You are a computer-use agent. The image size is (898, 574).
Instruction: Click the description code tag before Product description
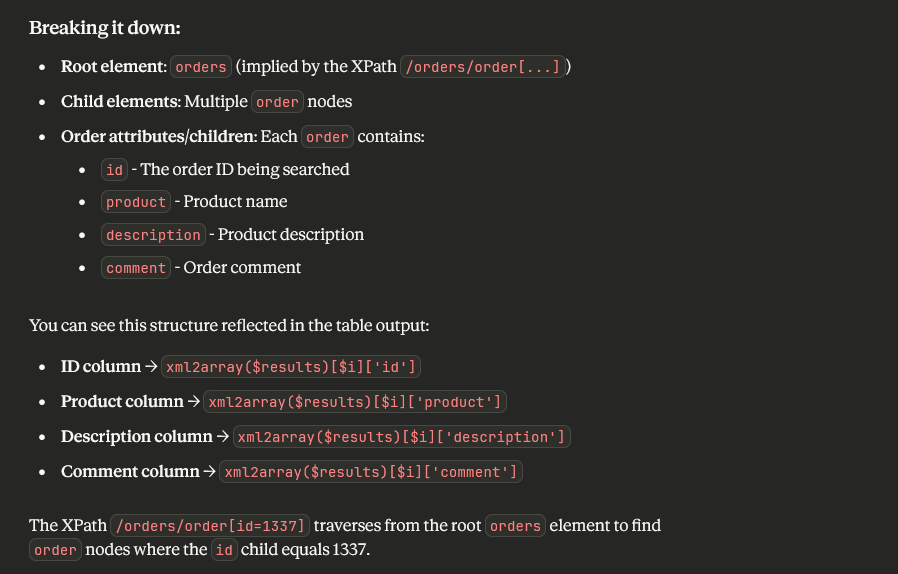tap(153, 235)
